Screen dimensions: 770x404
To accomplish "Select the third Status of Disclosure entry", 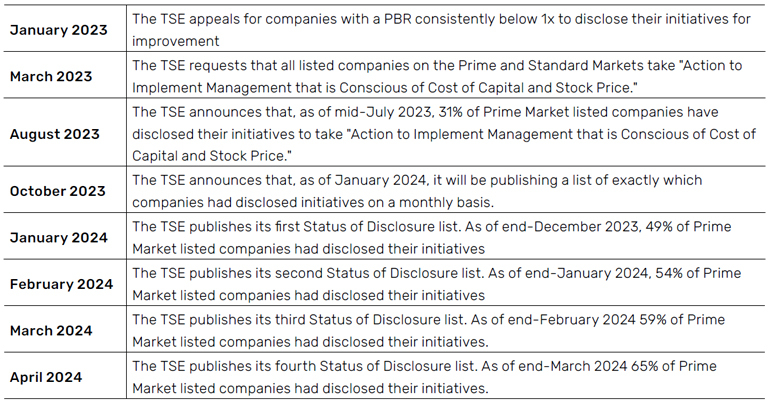I will click(429, 330).
